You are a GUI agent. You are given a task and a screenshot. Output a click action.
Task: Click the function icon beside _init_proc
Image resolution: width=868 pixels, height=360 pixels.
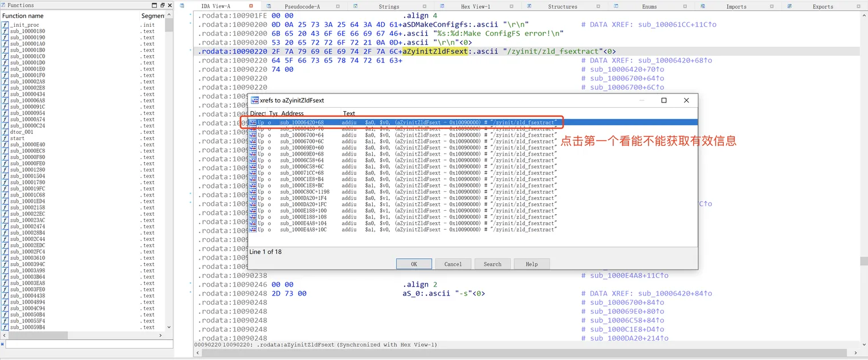pos(5,25)
